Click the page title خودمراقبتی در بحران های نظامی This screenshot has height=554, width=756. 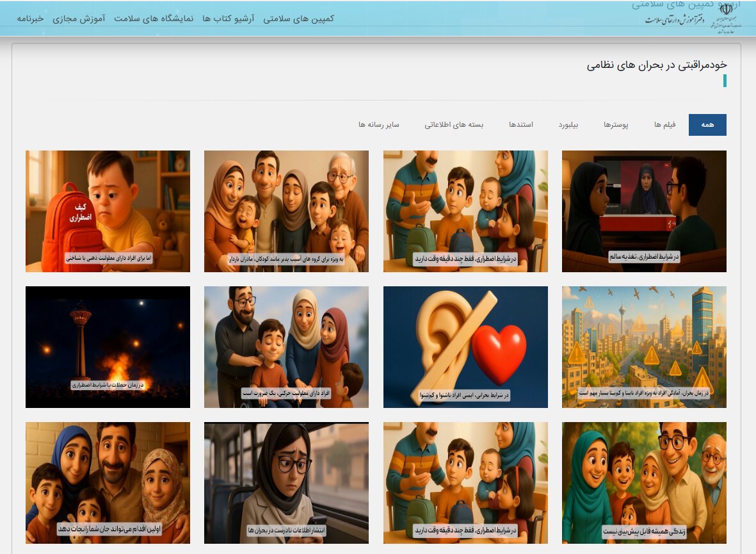(657, 65)
